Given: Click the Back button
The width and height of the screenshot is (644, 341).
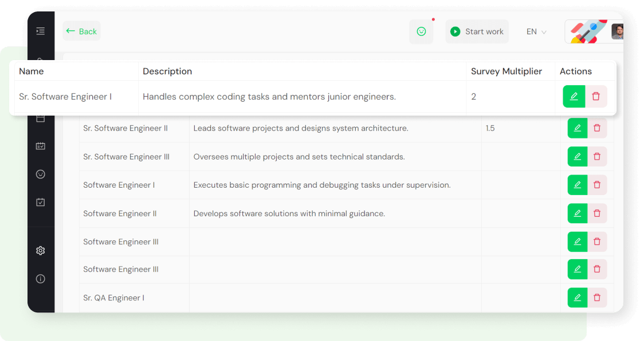Looking at the screenshot, I should pyautogui.click(x=81, y=31).
